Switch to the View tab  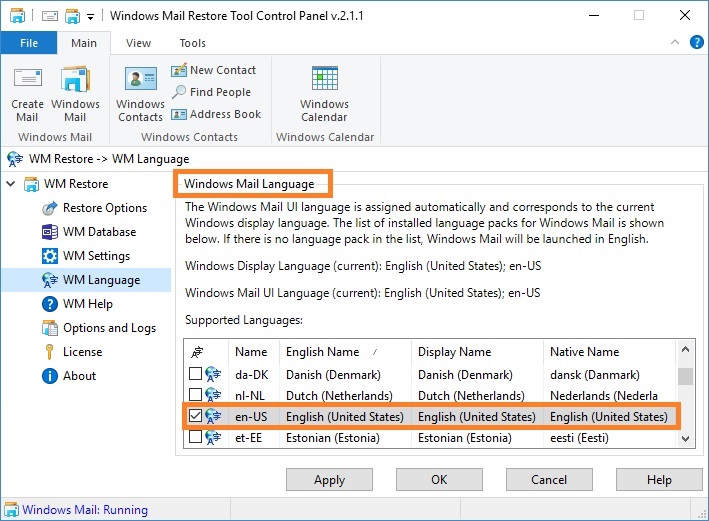(x=138, y=43)
